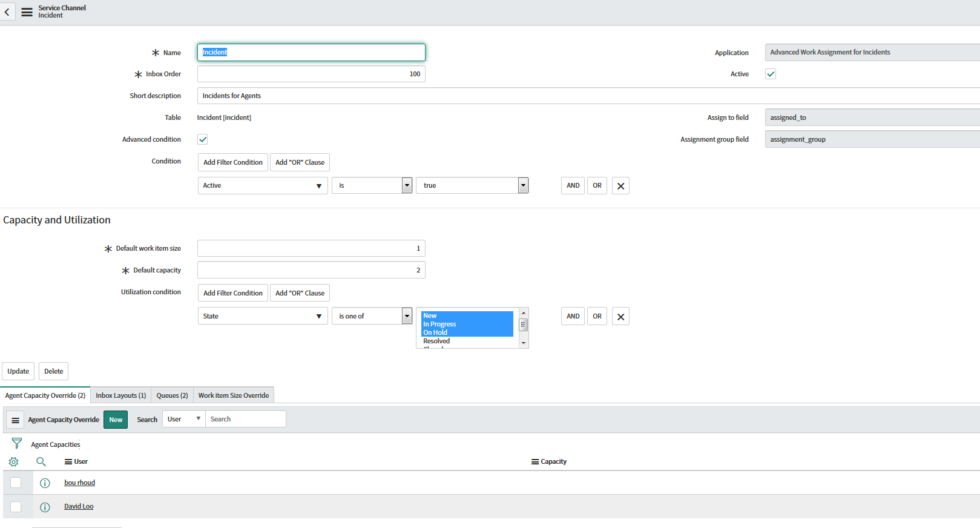This screenshot has width=980, height=528.
Task: Select 'New' in the state values list
Action: (x=467, y=315)
